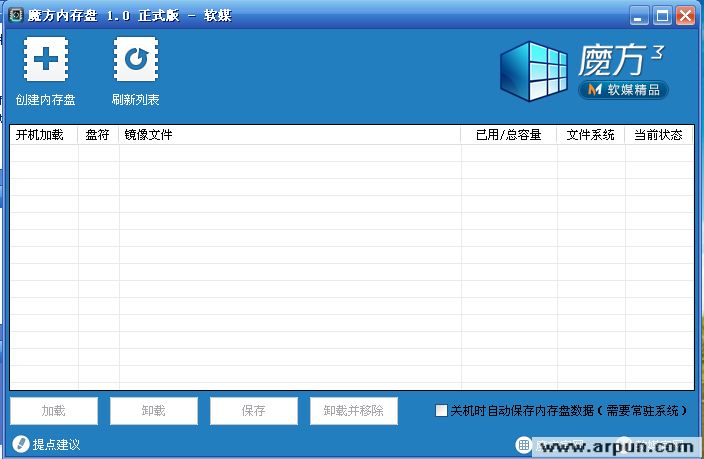This screenshot has height=459, width=704.
Task: Click the app icon in the title bar
Action: point(16,15)
